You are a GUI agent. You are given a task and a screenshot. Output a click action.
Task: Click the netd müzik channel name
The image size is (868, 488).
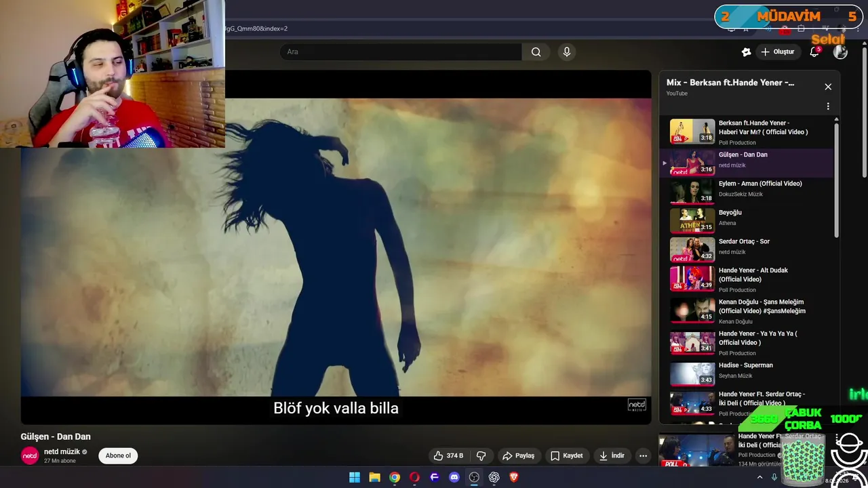[x=62, y=451]
